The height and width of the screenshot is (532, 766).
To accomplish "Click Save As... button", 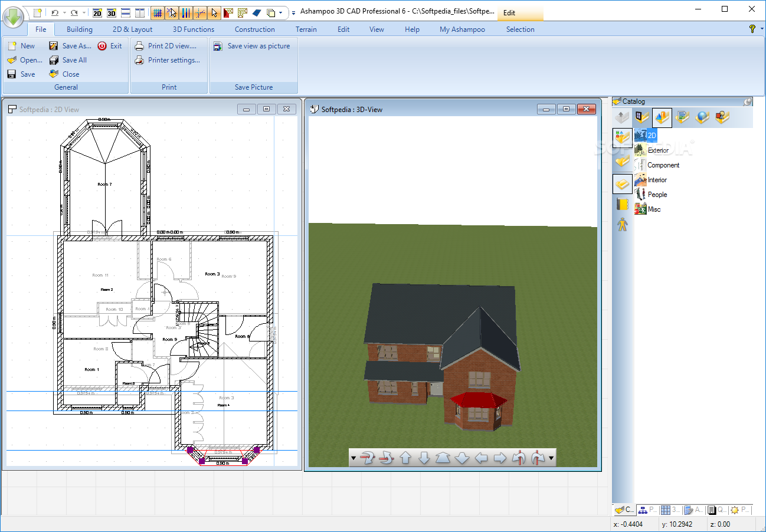I will [x=70, y=46].
